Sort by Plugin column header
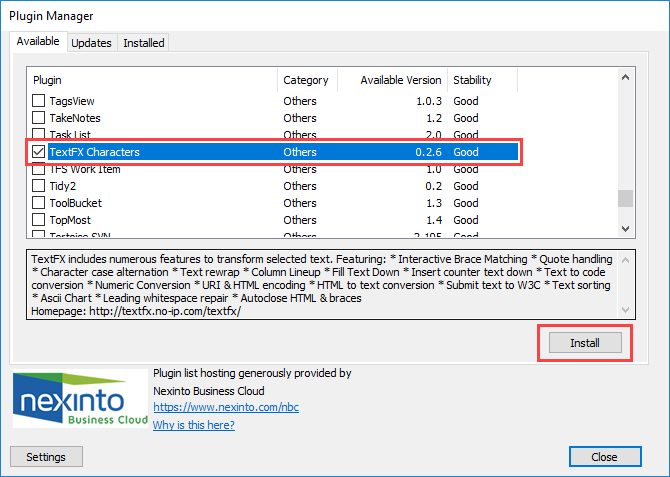The image size is (670, 477). click(152, 80)
